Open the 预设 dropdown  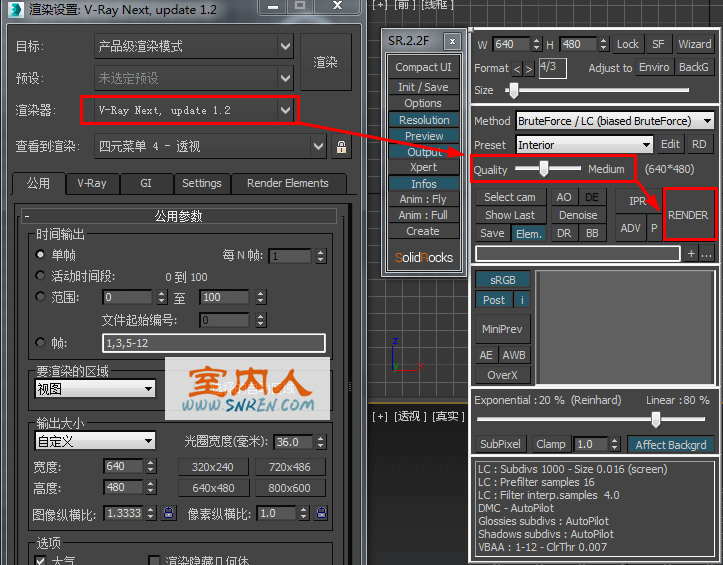194,78
